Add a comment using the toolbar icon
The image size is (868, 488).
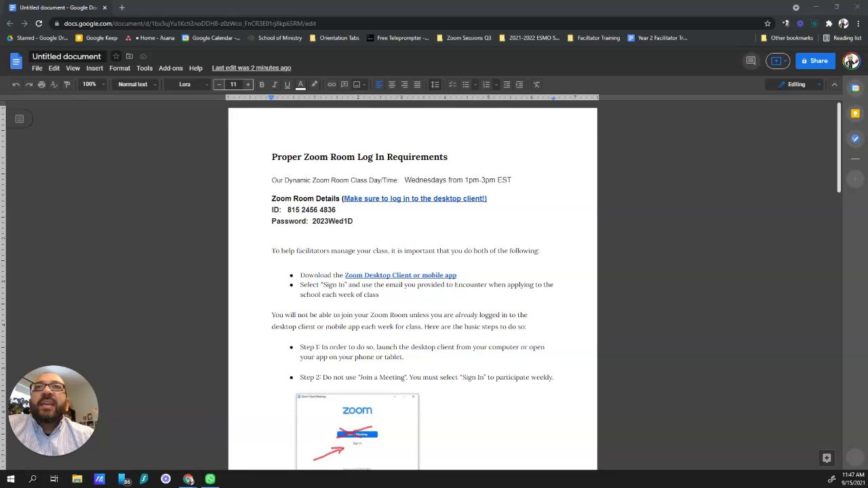(x=344, y=85)
